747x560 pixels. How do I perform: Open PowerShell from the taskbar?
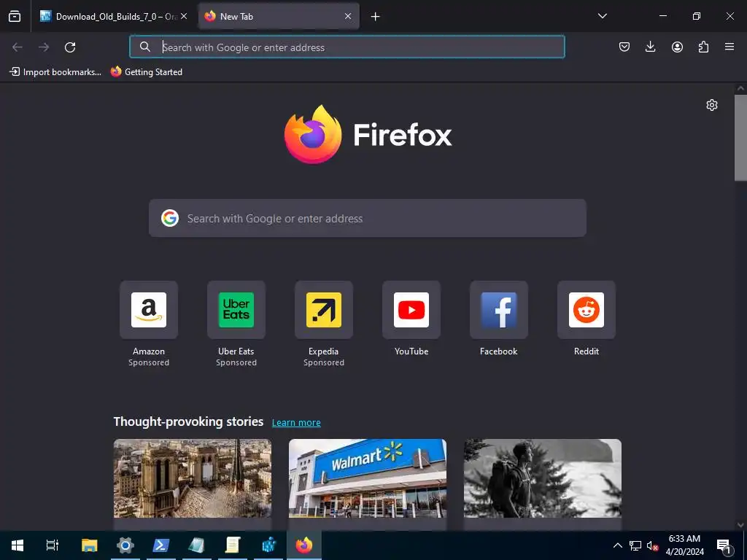click(160, 545)
